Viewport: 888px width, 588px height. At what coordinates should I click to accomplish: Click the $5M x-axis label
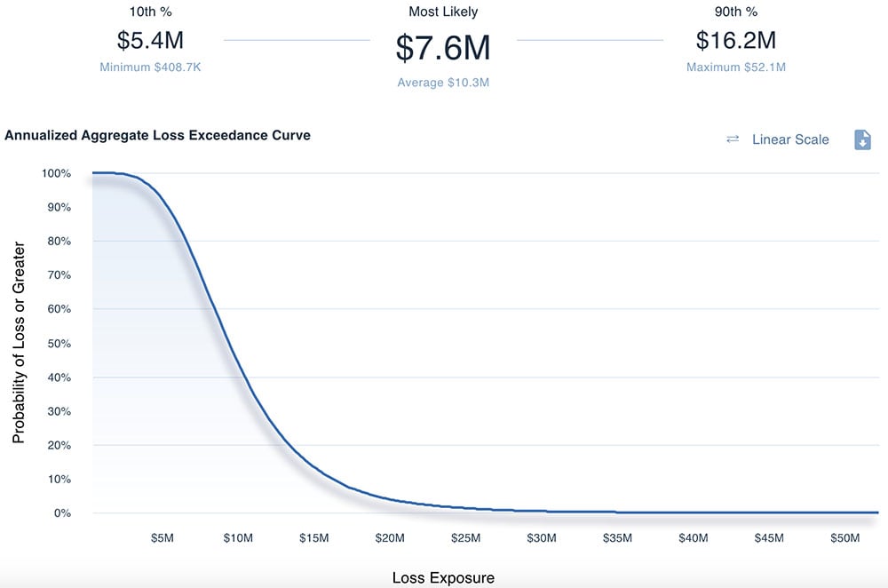pos(162,538)
